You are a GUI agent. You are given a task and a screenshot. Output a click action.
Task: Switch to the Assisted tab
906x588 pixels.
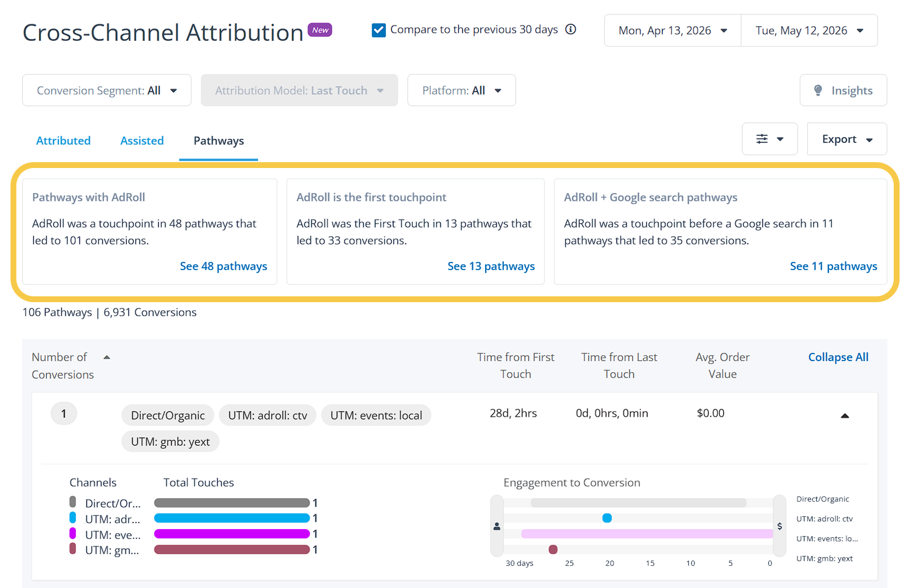point(142,141)
